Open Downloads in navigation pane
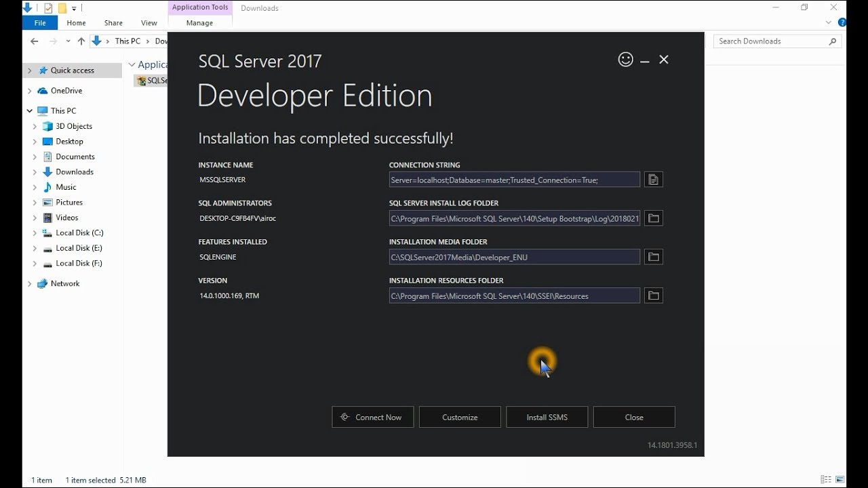Screen dimensions: 868x488 [x=75, y=172]
